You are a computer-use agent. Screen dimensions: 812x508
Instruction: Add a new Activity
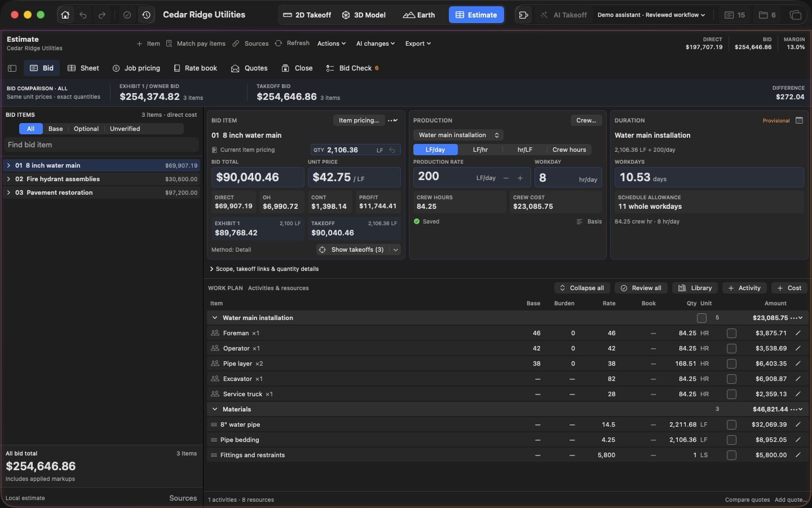coord(744,288)
